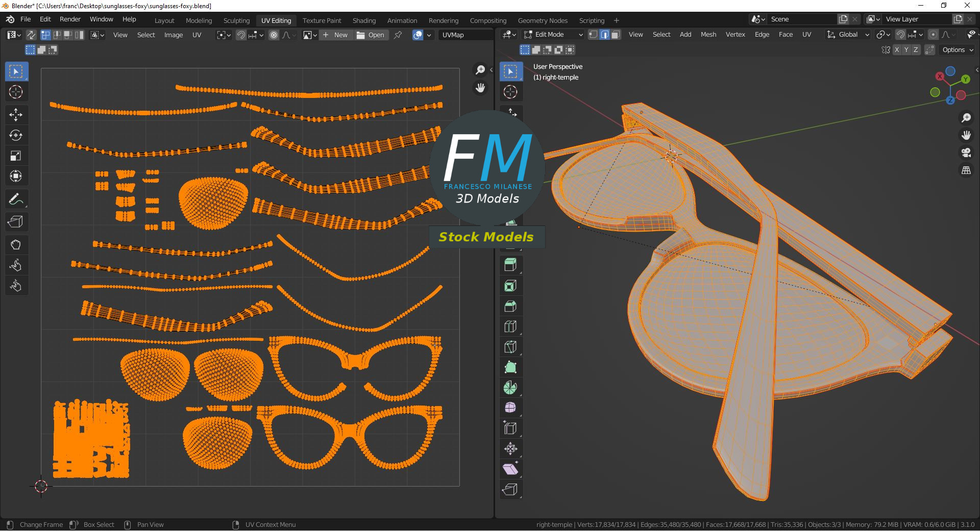Enable face select mode in 3D viewport

click(x=616, y=35)
